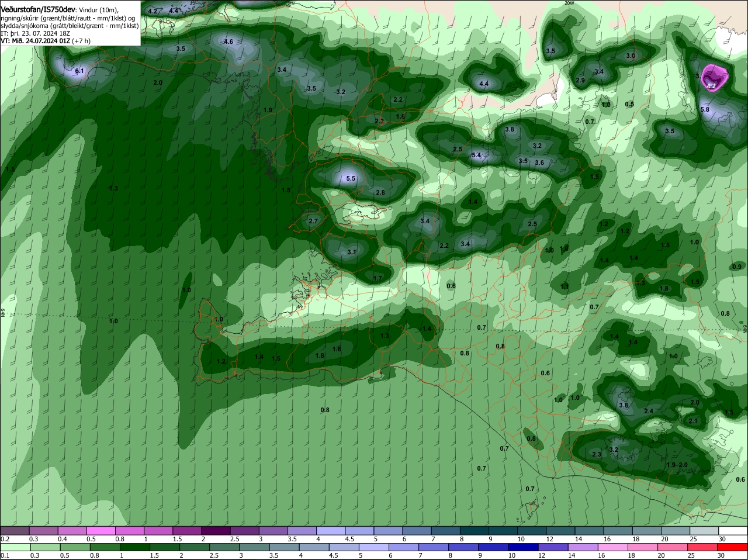Click the 4.6 precipitation value on the map

click(x=228, y=42)
